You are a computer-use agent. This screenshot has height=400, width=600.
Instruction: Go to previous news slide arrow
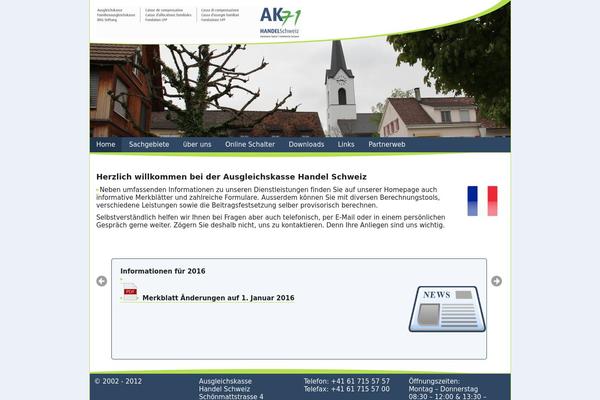pyautogui.click(x=101, y=281)
